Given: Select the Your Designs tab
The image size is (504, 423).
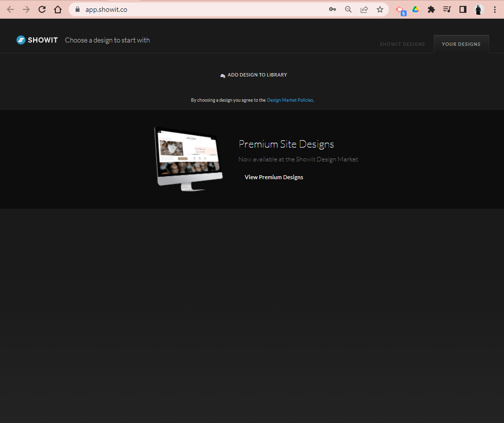Looking at the screenshot, I should 461,44.
